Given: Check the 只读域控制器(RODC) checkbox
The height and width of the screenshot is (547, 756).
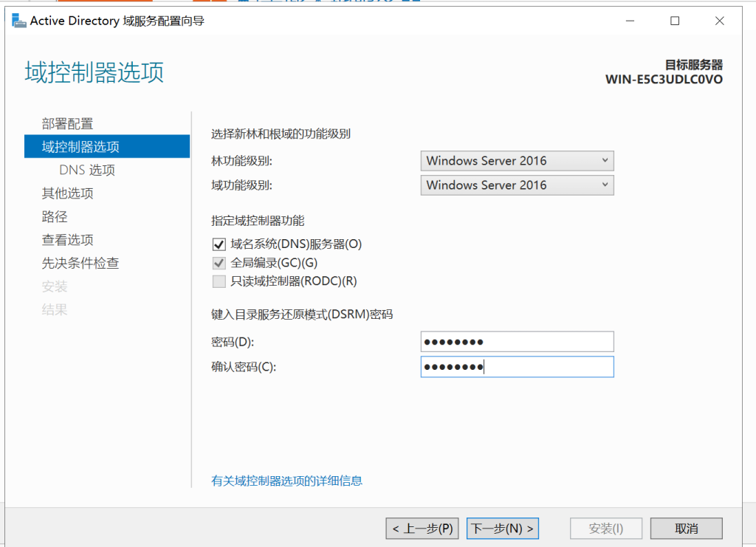Looking at the screenshot, I should click(219, 281).
